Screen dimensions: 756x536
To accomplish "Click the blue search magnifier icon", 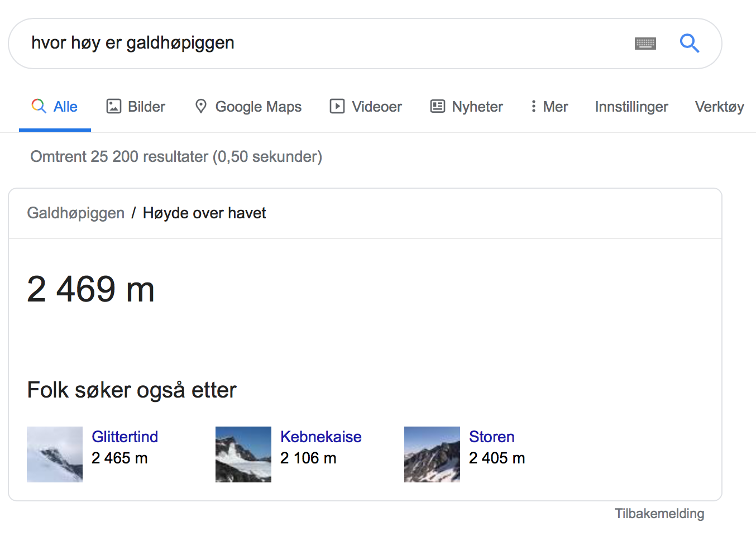I will 690,43.
